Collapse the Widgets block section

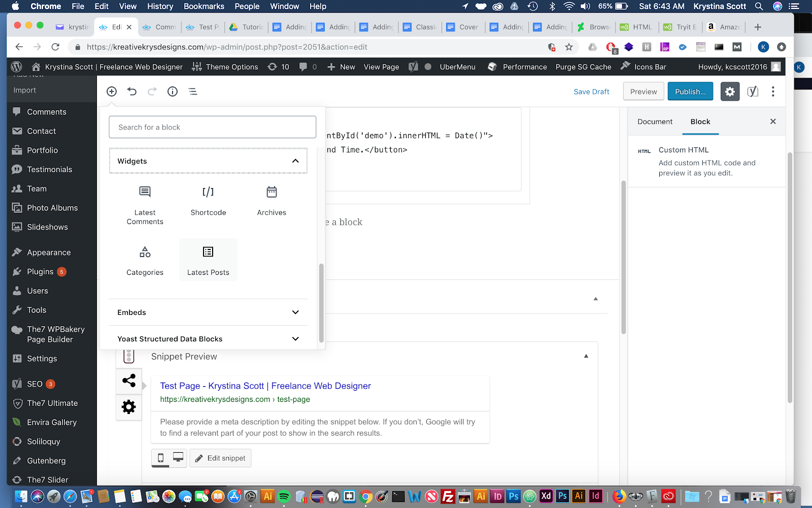pyautogui.click(x=208, y=161)
